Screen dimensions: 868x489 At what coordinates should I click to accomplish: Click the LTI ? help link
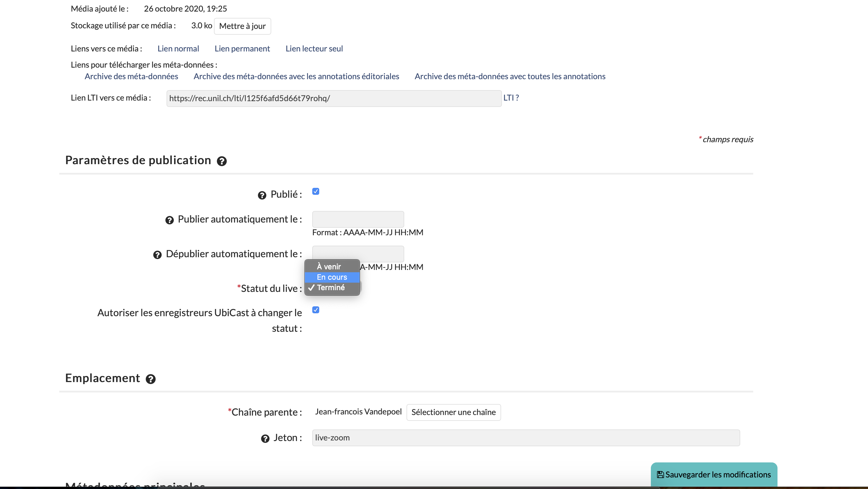pyautogui.click(x=511, y=98)
